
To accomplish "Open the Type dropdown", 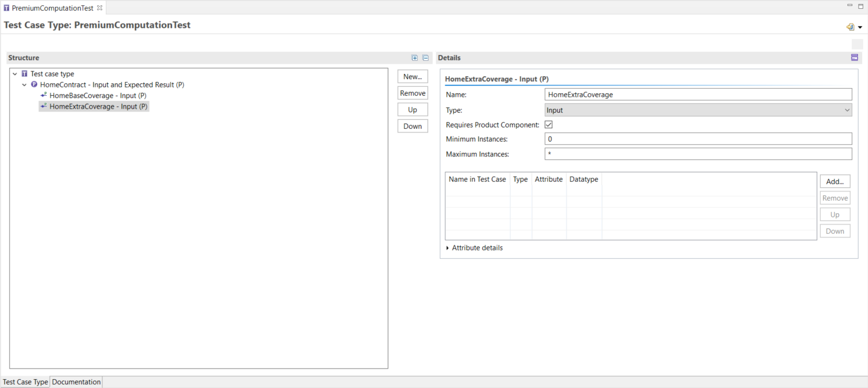I will [x=847, y=110].
